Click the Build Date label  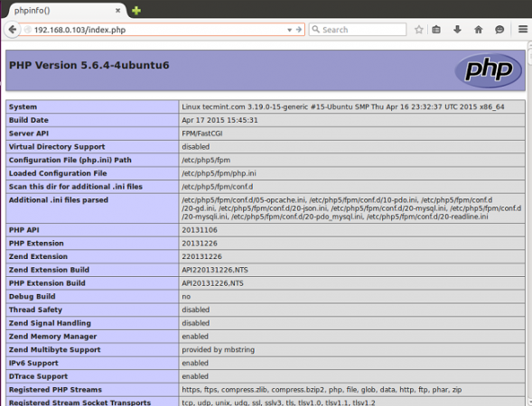(29, 120)
